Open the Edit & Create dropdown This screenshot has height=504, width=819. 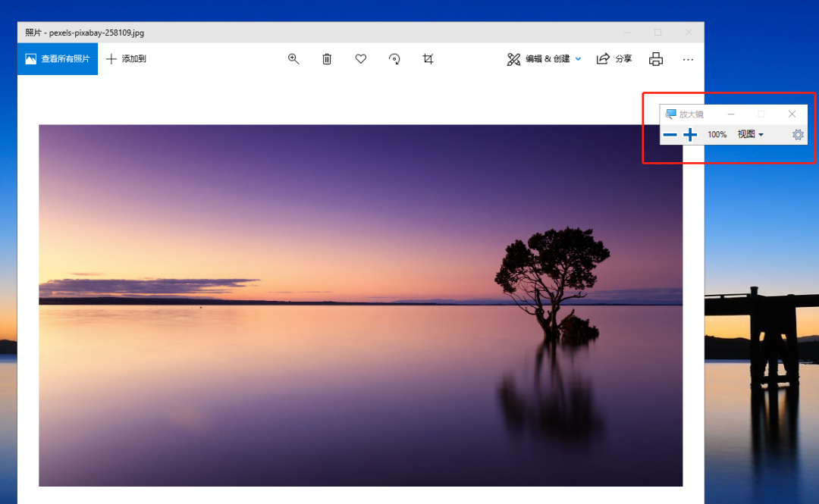(x=544, y=59)
